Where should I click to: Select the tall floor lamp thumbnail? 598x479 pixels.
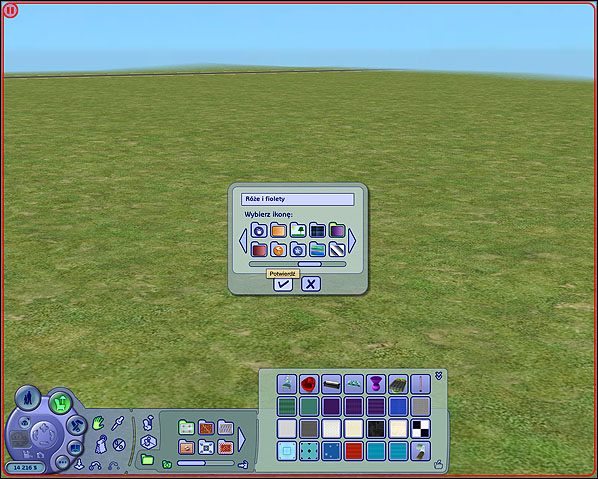pos(421,384)
